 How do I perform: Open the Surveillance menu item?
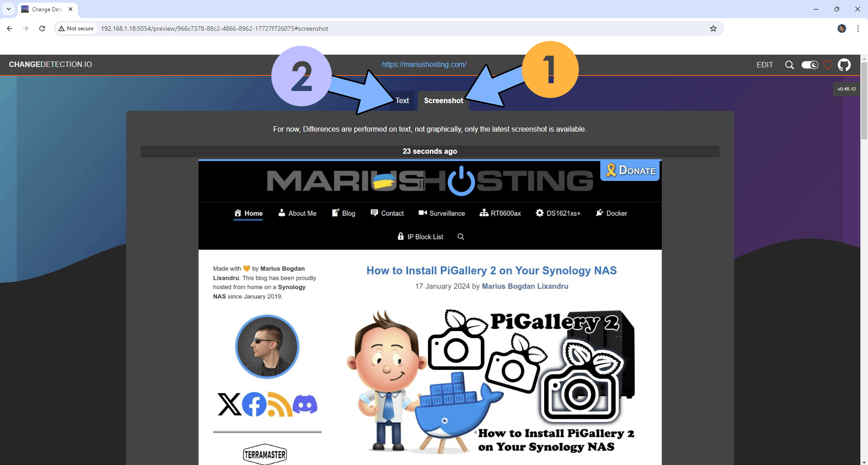point(442,213)
